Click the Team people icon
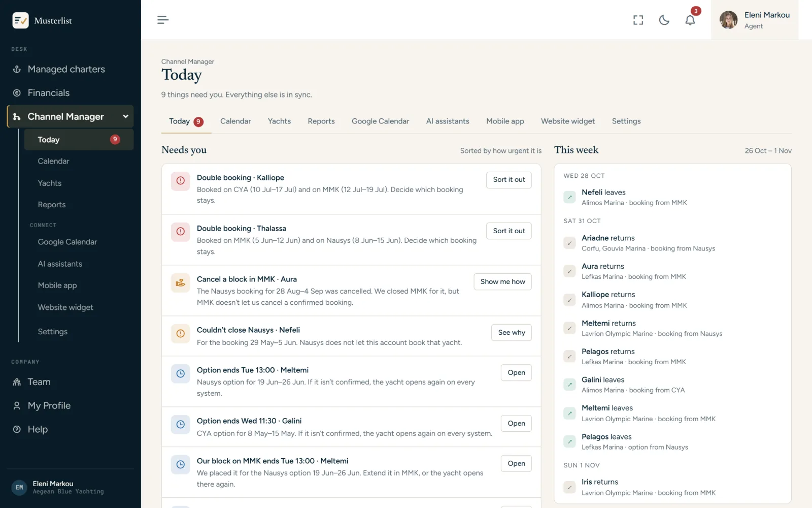This screenshot has height=508, width=812. [x=17, y=382]
